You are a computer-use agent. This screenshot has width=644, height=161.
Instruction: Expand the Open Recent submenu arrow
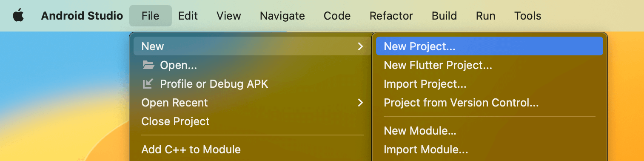point(360,103)
